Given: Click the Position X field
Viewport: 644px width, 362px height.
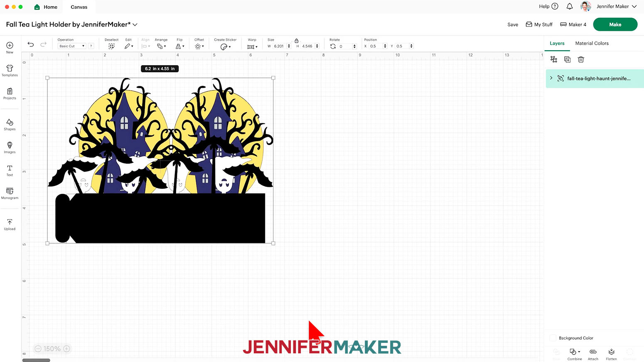Looking at the screenshot, I should click(x=375, y=46).
